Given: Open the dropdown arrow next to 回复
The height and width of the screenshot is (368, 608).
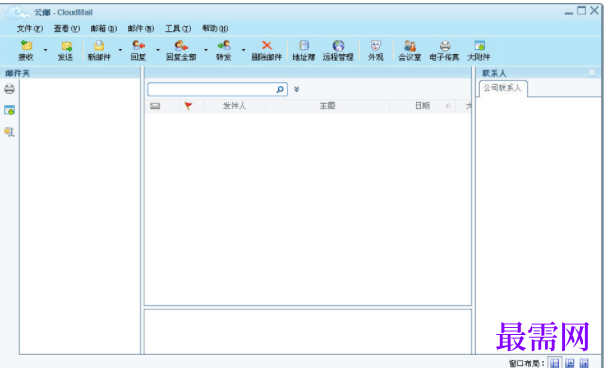Looking at the screenshot, I should [x=158, y=50].
